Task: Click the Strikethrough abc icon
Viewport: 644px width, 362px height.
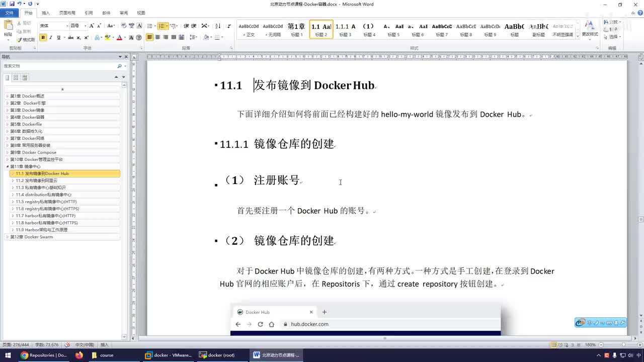Action: 70,38
